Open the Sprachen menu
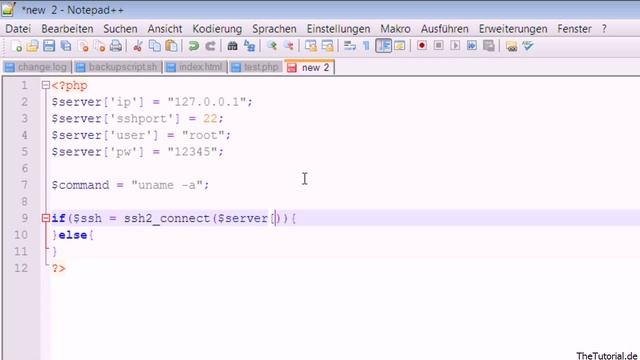Viewport: 640px width, 360px height. (274, 29)
